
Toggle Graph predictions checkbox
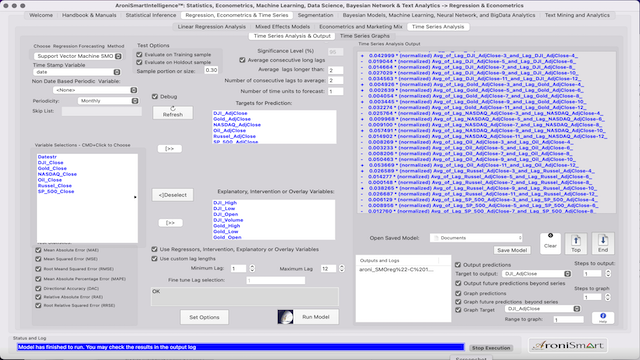pos(458,293)
